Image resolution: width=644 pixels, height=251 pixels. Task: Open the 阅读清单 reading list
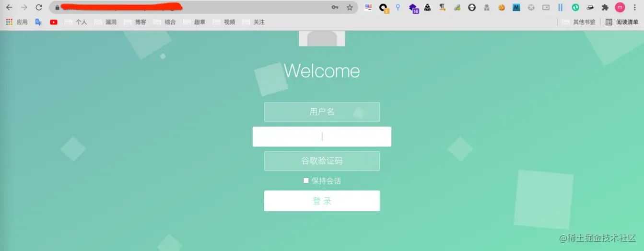pyautogui.click(x=622, y=22)
